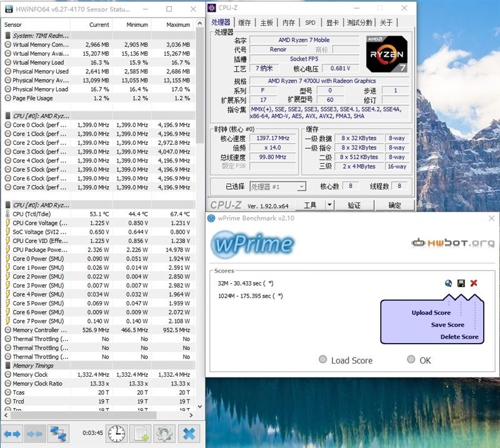
Task: Click wPrime floppy disk save icon
Action: click(x=461, y=283)
